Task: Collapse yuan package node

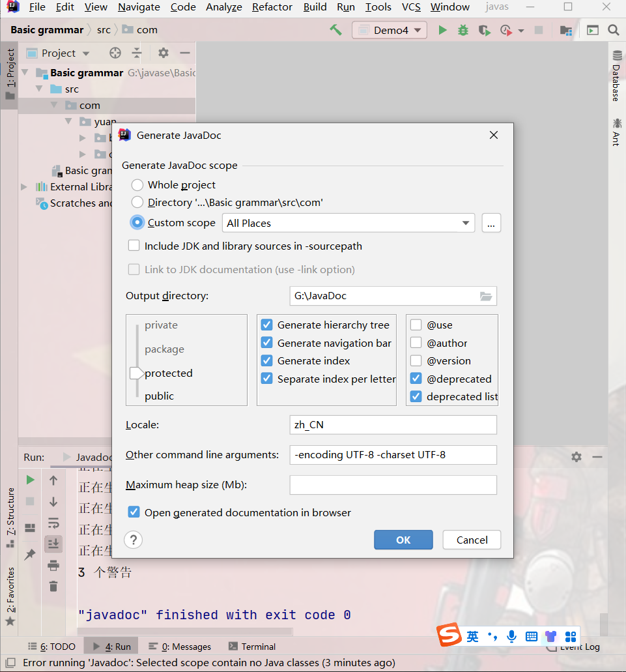Action: (68, 121)
